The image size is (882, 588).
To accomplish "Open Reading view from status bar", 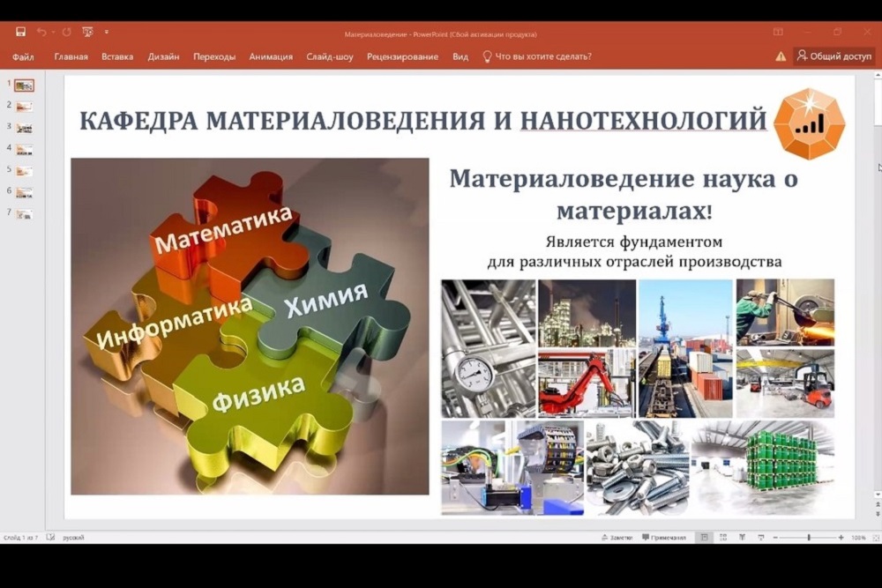I will point(742,537).
